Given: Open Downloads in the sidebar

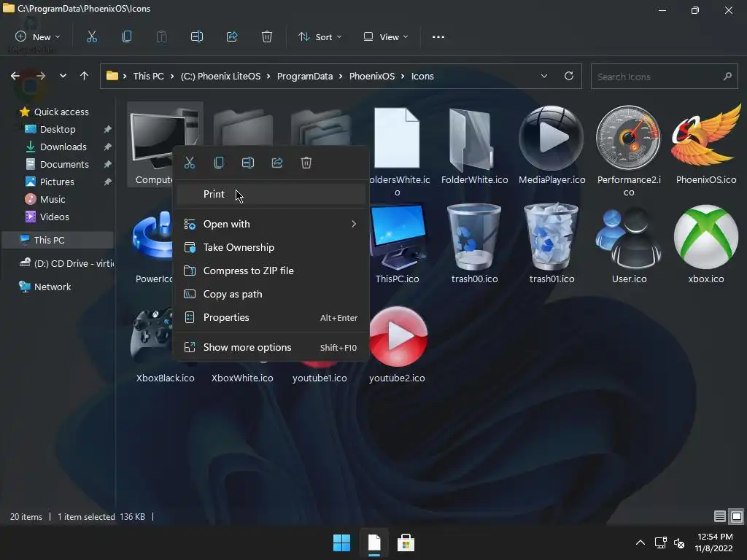Looking at the screenshot, I should pos(63,147).
